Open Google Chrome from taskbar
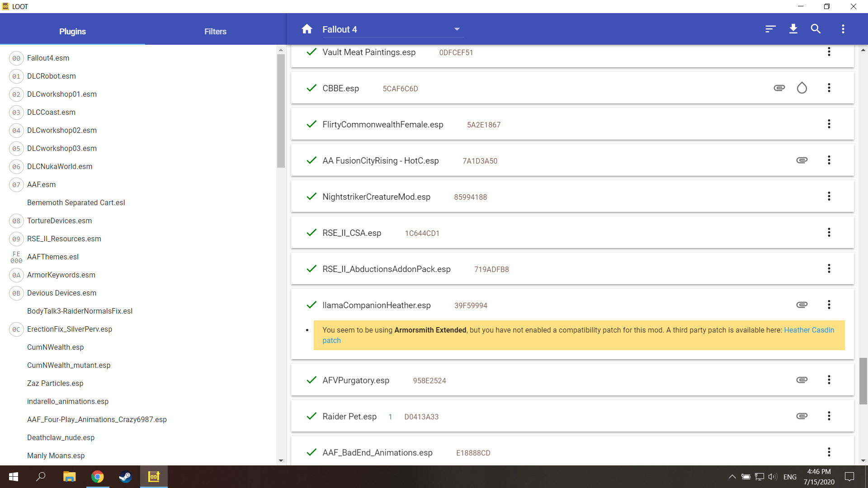Screen dimensions: 868x488 [x=97, y=477]
